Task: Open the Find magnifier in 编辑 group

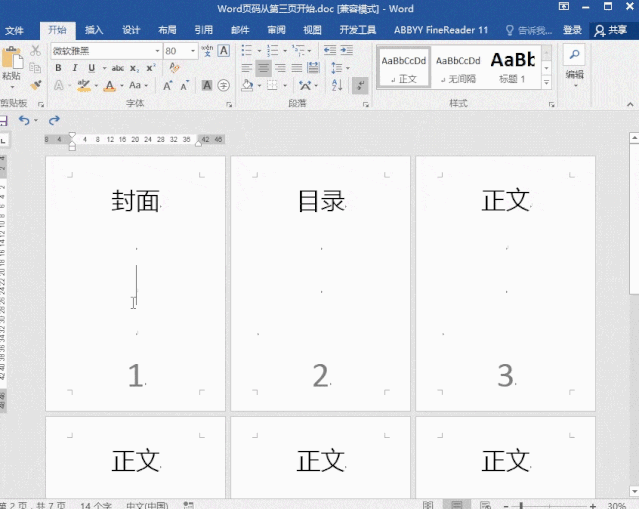Action: click(x=574, y=54)
